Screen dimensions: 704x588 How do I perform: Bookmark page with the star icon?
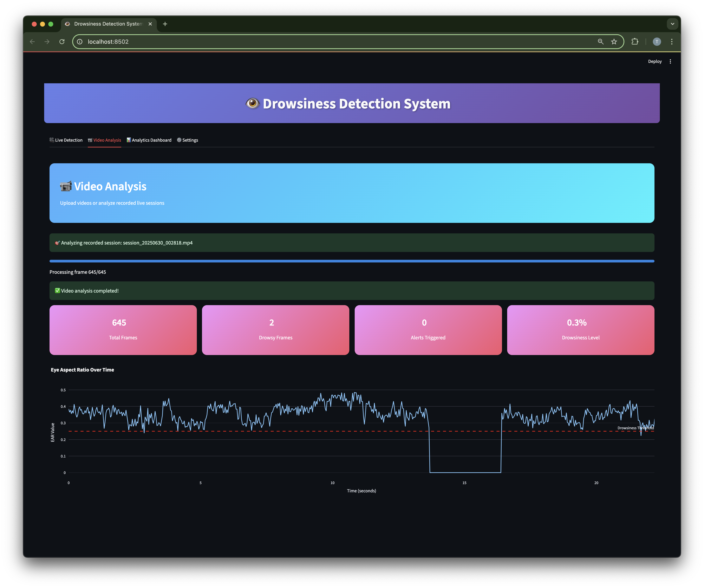pos(614,42)
